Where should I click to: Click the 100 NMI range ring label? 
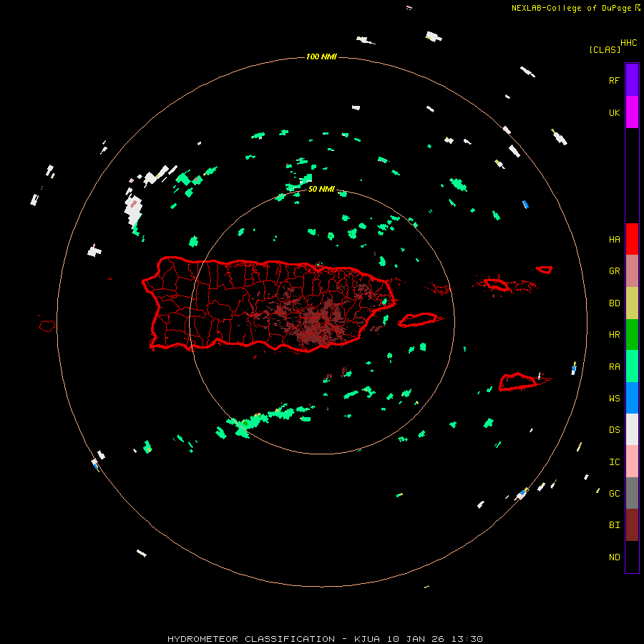pos(321,57)
